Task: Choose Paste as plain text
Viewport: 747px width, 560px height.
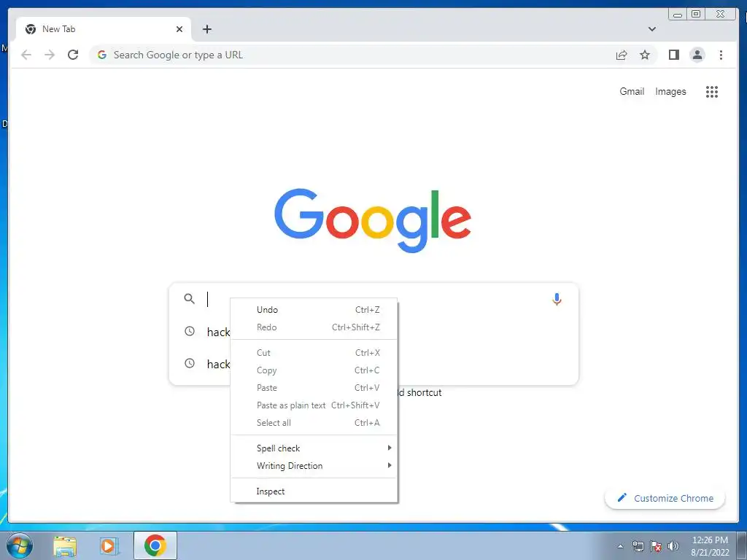Action: [x=314, y=405]
